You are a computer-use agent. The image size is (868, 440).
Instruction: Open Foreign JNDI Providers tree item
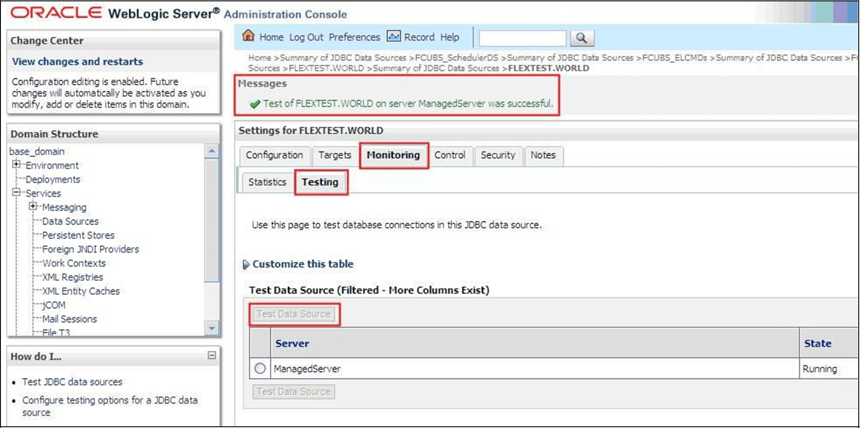(91, 249)
